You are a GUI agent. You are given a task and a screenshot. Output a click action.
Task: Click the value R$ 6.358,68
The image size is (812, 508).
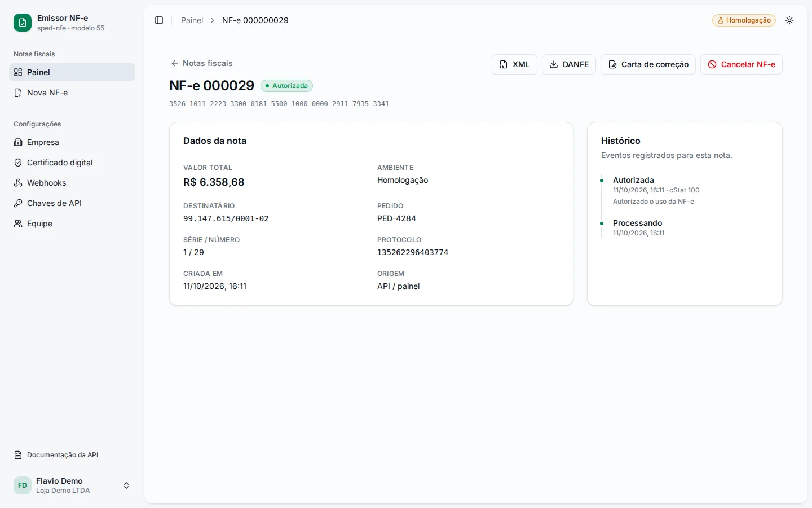(x=214, y=182)
